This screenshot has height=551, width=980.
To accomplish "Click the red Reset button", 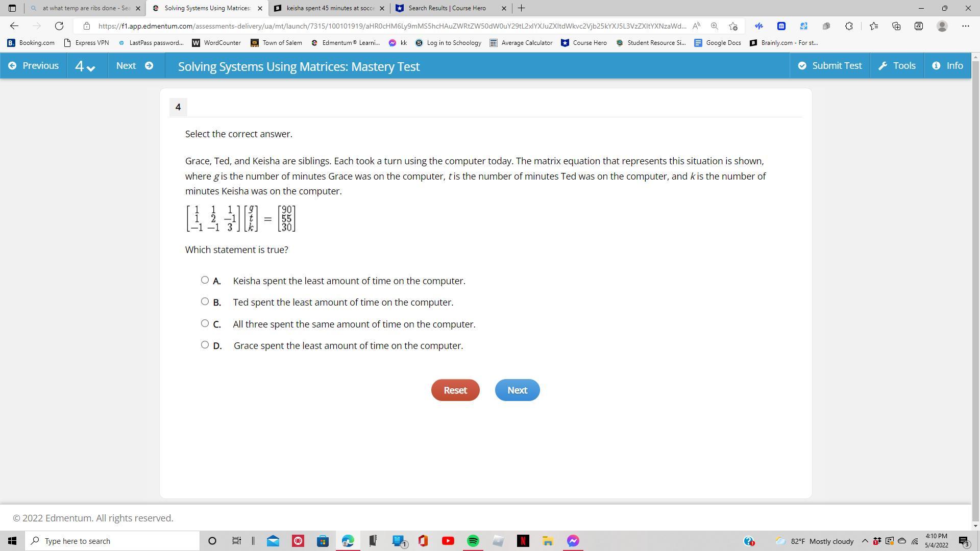I will tap(455, 390).
